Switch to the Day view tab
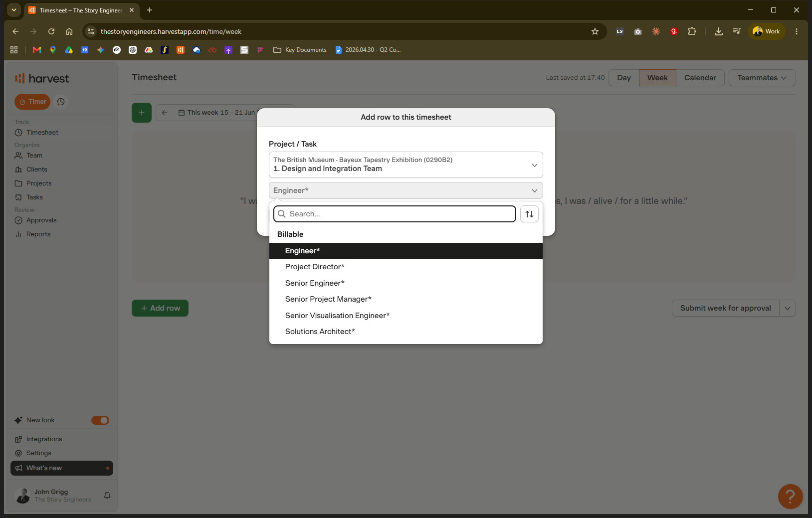Image resolution: width=812 pixels, height=518 pixels. (x=624, y=78)
